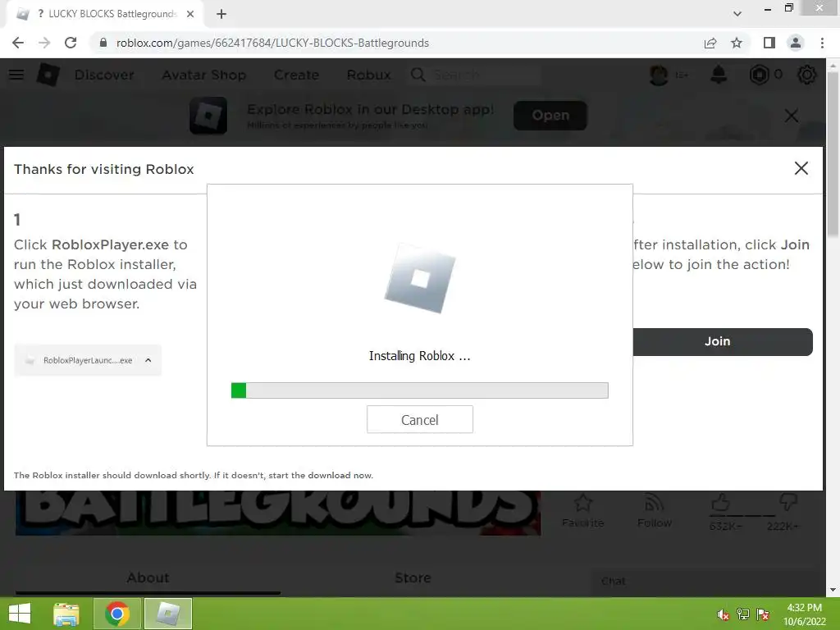
Task: Click the padlock site info icon
Action: pos(103,43)
